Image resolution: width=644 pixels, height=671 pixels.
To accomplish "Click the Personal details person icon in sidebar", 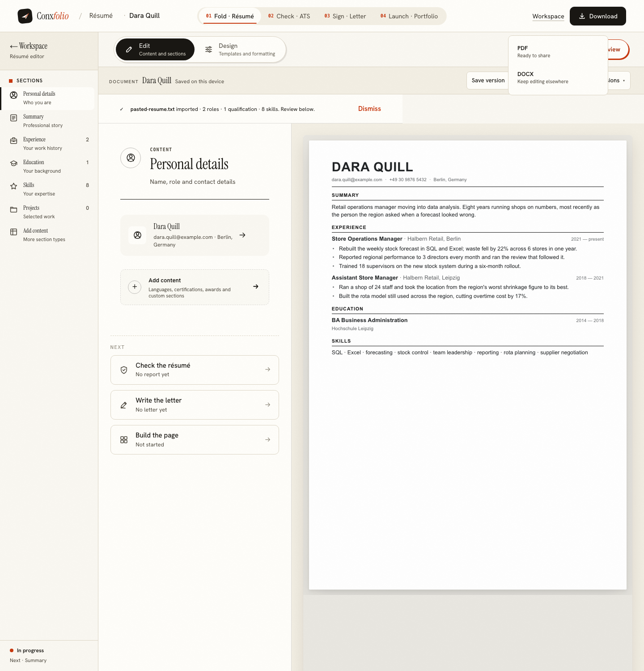I will (14, 95).
